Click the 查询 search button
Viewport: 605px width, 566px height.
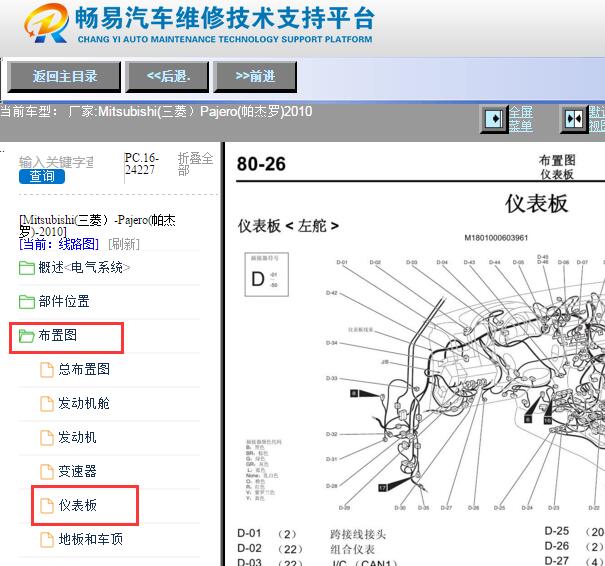click(42, 176)
